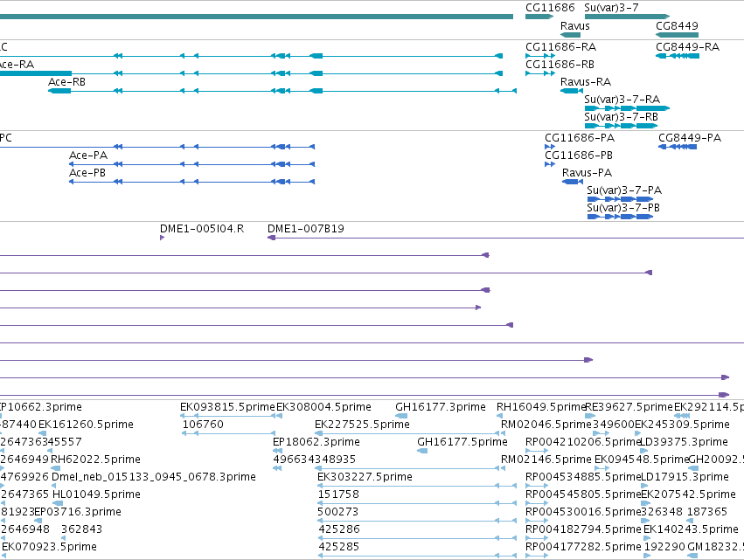Select the CG8449 gene arrow glyph

coord(677,35)
